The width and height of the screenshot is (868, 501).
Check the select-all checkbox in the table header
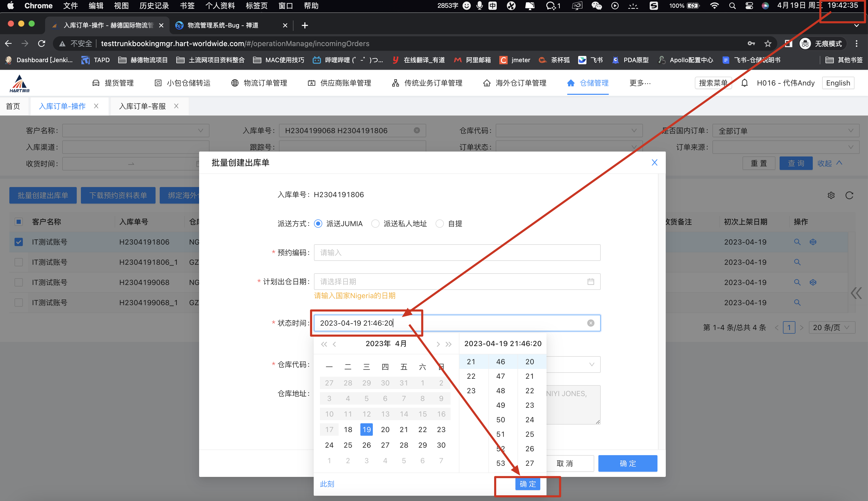click(18, 221)
